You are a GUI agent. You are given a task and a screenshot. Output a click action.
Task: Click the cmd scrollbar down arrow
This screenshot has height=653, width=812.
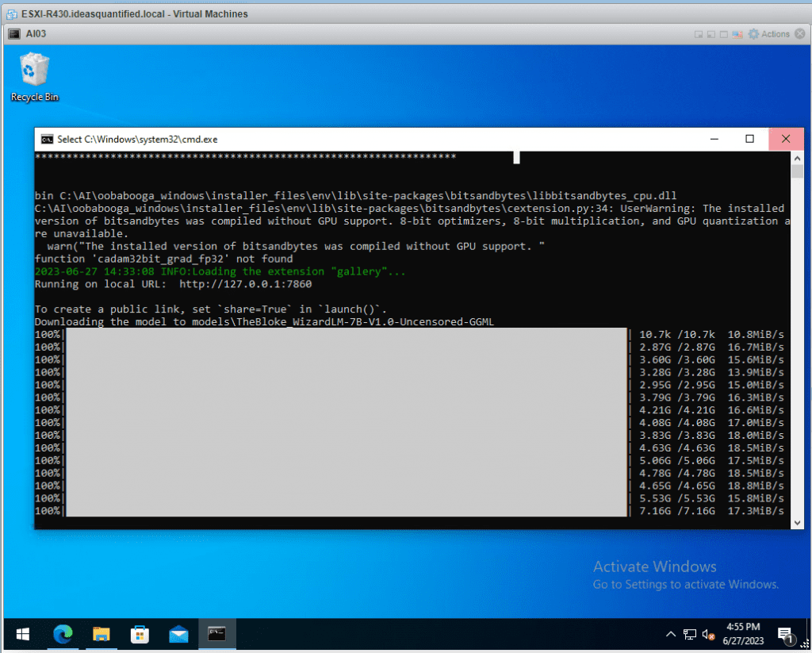[798, 522]
